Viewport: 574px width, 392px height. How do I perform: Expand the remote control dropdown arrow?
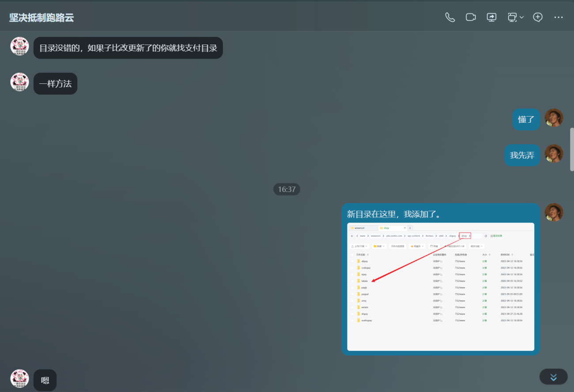point(522,17)
